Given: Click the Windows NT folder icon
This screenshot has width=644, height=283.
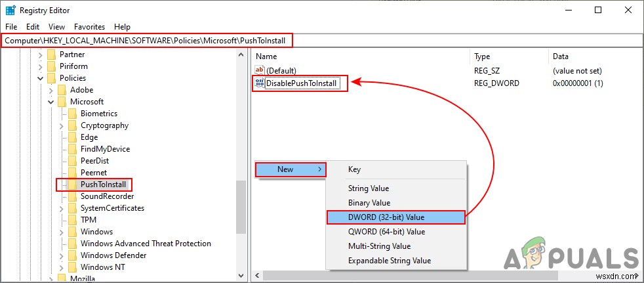Looking at the screenshot, I should point(72,267).
